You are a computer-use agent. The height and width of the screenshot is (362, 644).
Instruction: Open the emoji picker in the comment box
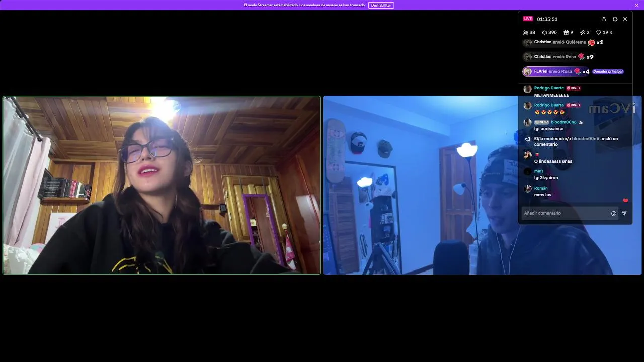click(x=614, y=213)
